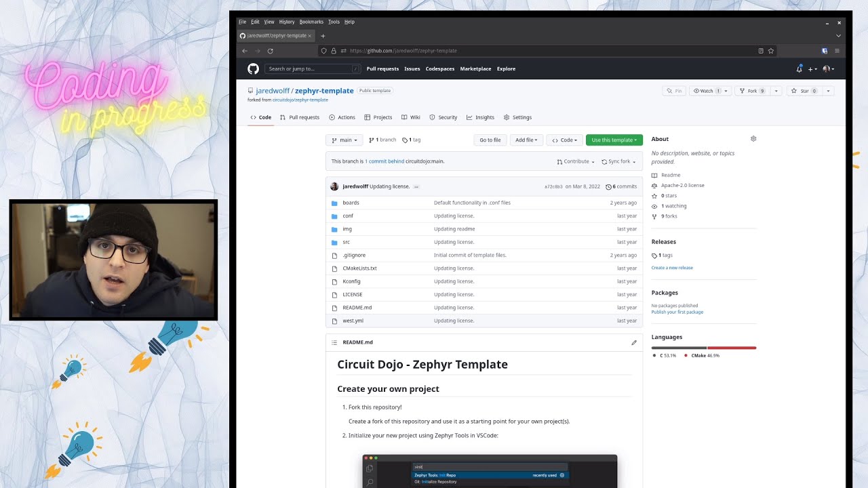Click the tracking protection shield icon
This screenshot has height=488, width=868.
[x=324, y=51]
